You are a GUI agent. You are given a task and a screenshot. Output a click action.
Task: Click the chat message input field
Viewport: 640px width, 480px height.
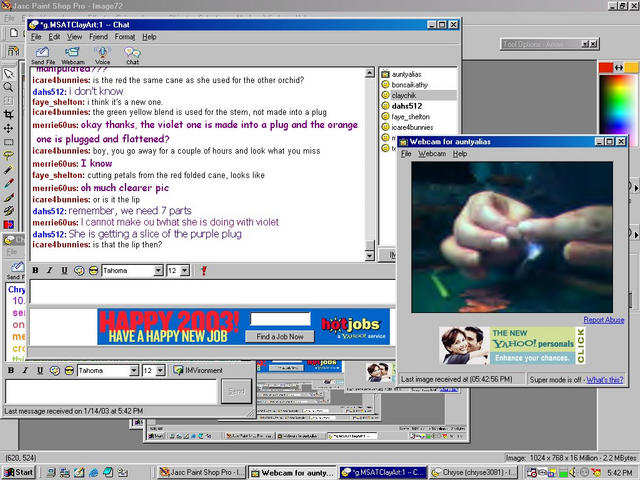point(212,291)
